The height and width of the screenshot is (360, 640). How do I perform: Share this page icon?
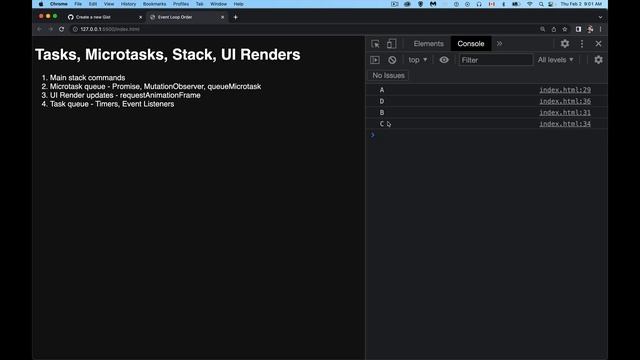click(x=553, y=29)
